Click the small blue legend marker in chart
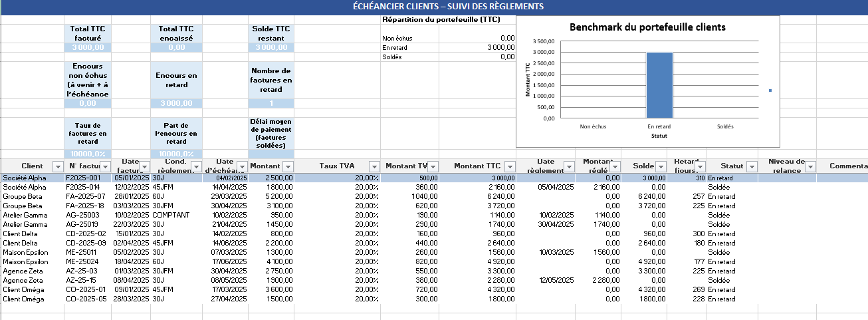The width and height of the screenshot is (868, 320). [x=770, y=90]
